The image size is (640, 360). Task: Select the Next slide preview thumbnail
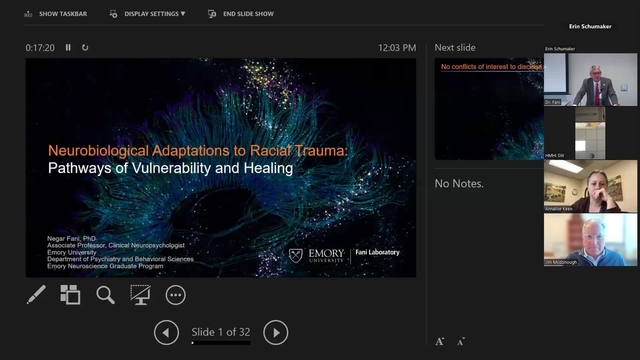[x=489, y=109]
